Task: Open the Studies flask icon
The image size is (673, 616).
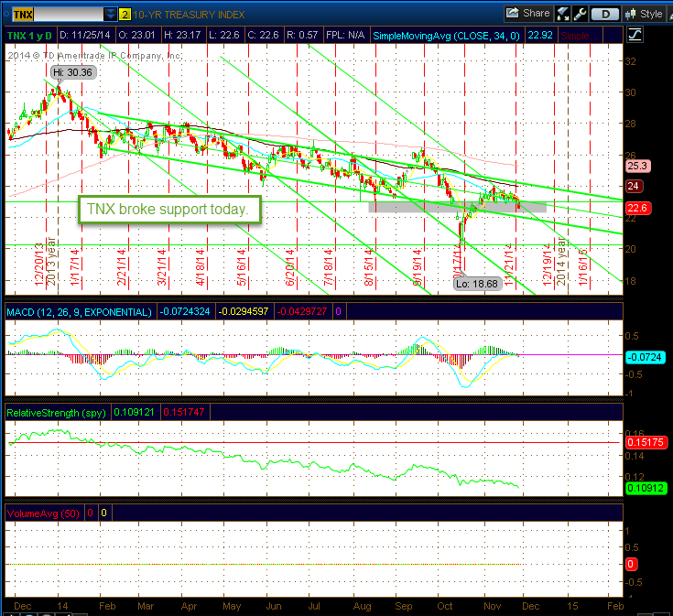Action: (563, 14)
